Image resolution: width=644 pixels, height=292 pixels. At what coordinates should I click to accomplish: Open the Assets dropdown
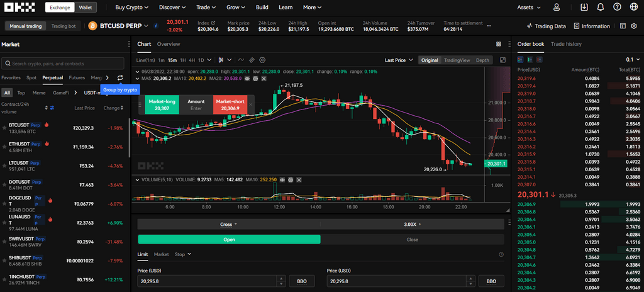coord(528,7)
